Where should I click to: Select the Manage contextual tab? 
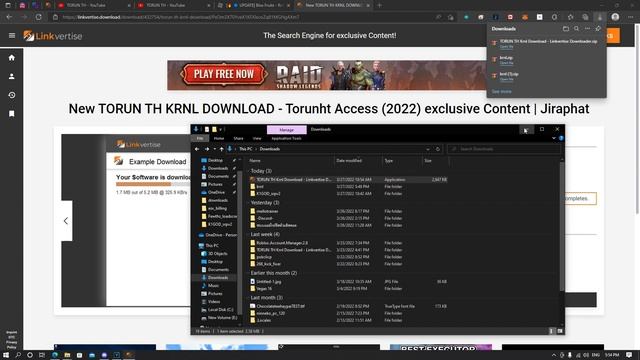(x=287, y=130)
